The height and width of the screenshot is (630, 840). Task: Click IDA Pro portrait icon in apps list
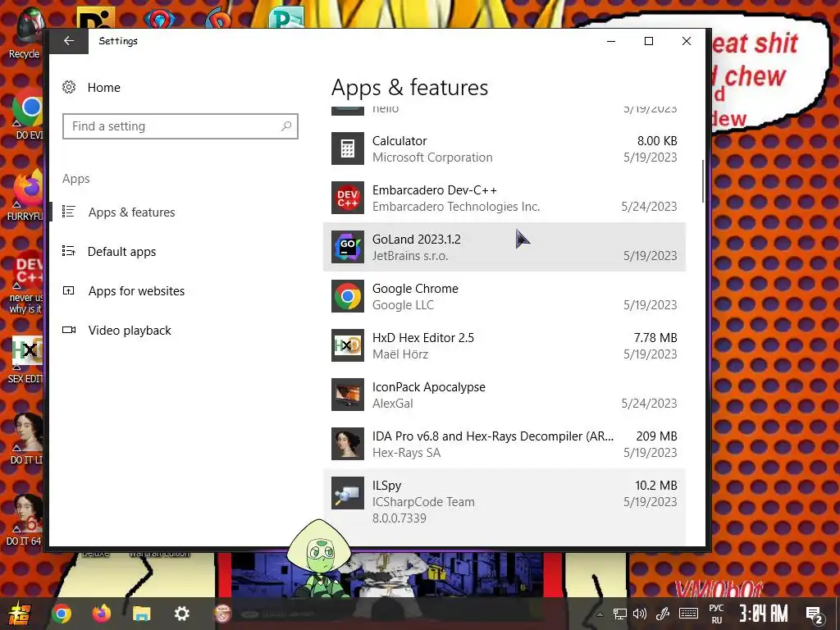[348, 444]
